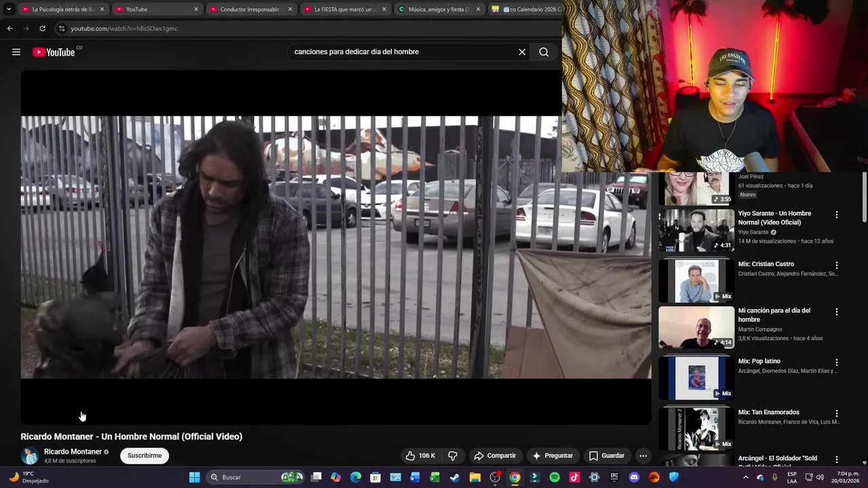This screenshot has height=488, width=868.
Task: Open options for Mi canción para el día video
Action: [836, 312]
